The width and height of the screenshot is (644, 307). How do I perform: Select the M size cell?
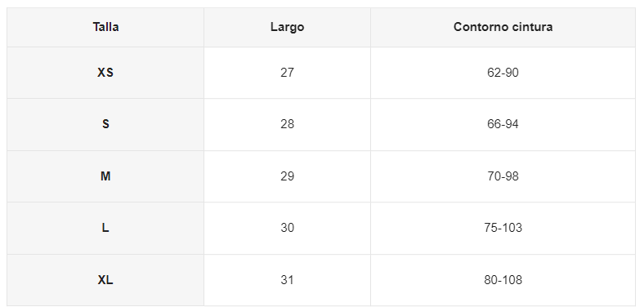[x=105, y=176]
